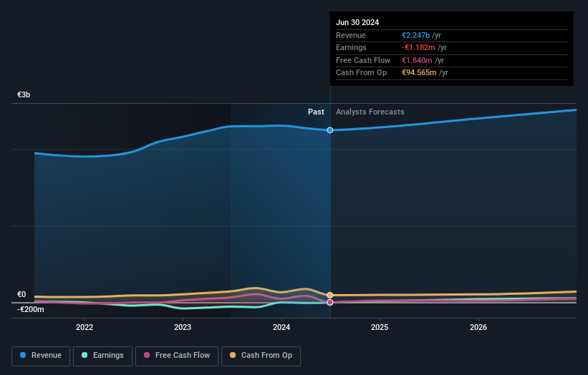
Task: Click the €0 y-axis label
Action: pos(21,294)
